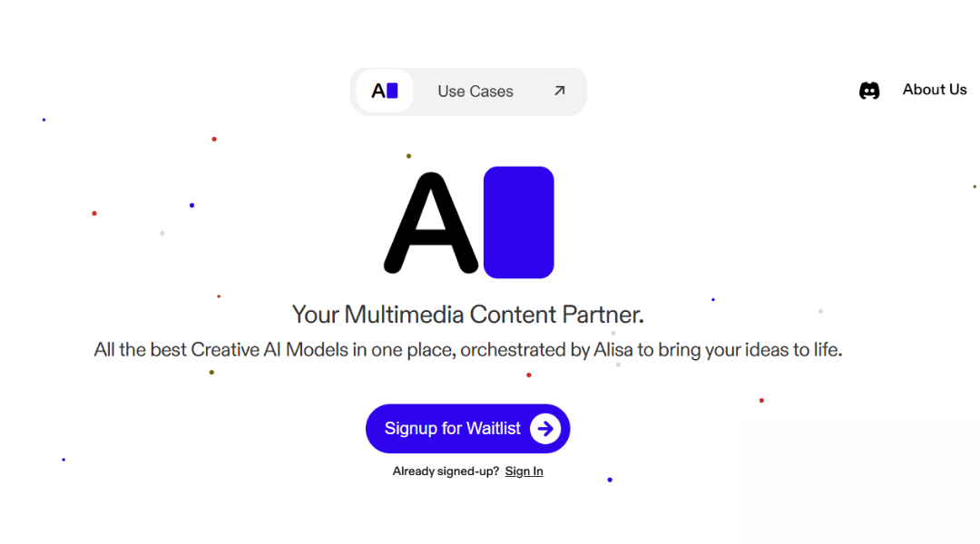Click the subtitle mentioning Alisa orchestration
980x544 pixels.
[467, 349]
